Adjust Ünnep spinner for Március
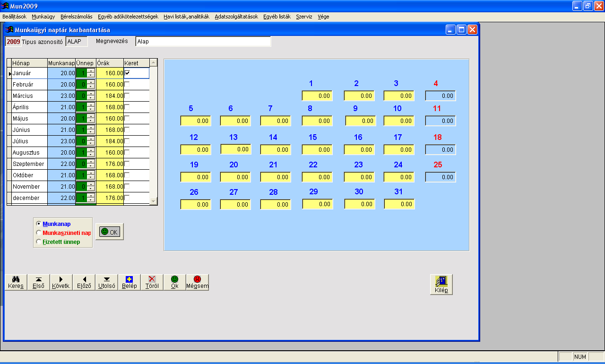 tap(91, 96)
